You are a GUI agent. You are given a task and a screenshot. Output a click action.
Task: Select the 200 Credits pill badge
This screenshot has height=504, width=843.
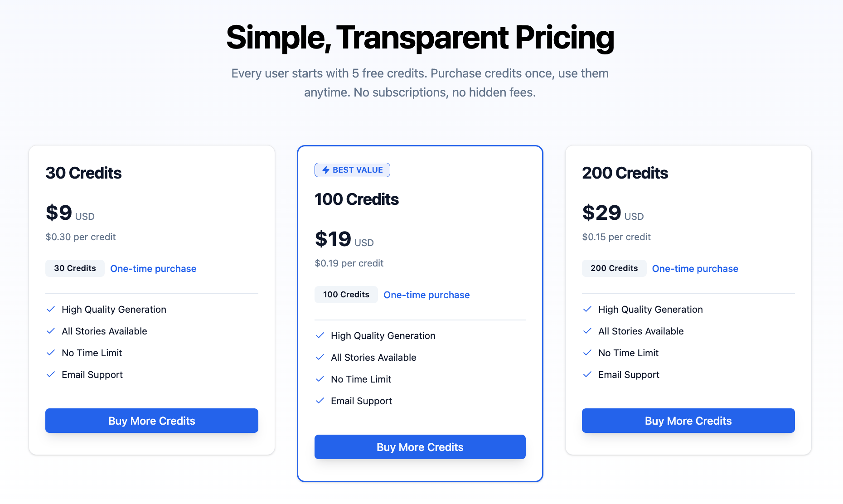click(x=614, y=268)
